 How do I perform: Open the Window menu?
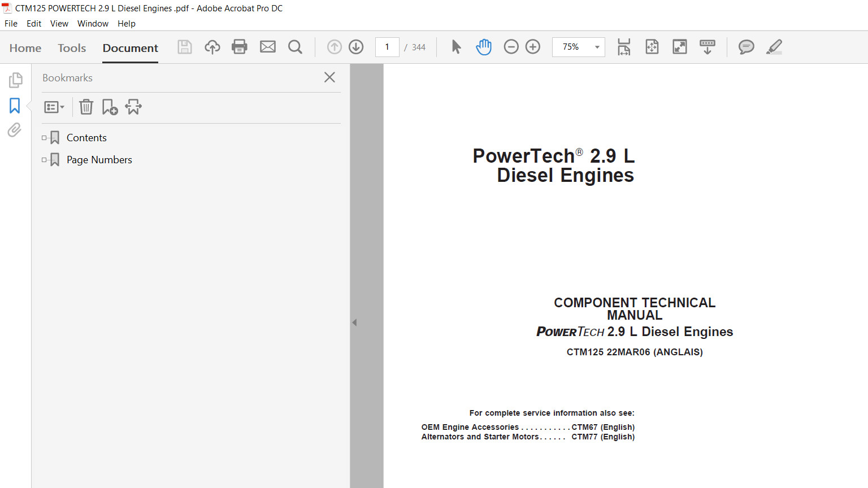coord(93,24)
